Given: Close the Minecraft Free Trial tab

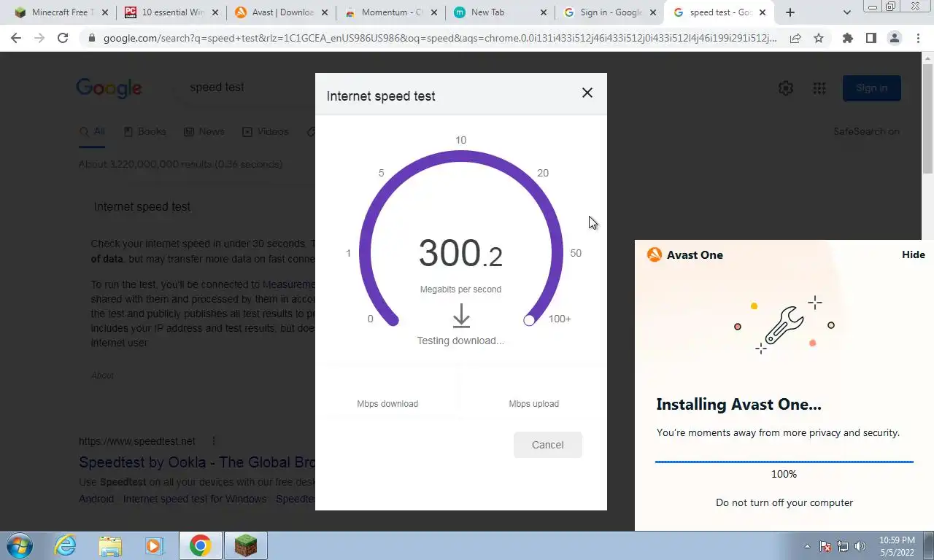Looking at the screenshot, I should tap(105, 12).
